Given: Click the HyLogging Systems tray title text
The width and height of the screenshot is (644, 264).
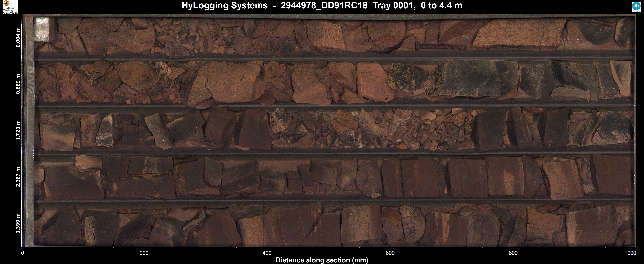Looking at the screenshot, I should pyautogui.click(x=322, y=6).
